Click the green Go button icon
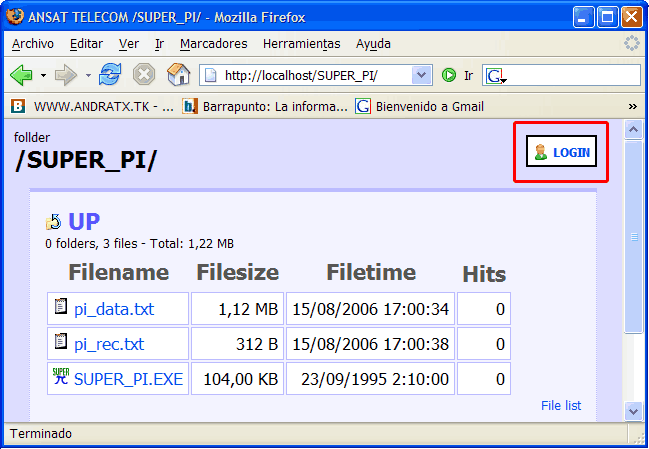 click(449, 75)
